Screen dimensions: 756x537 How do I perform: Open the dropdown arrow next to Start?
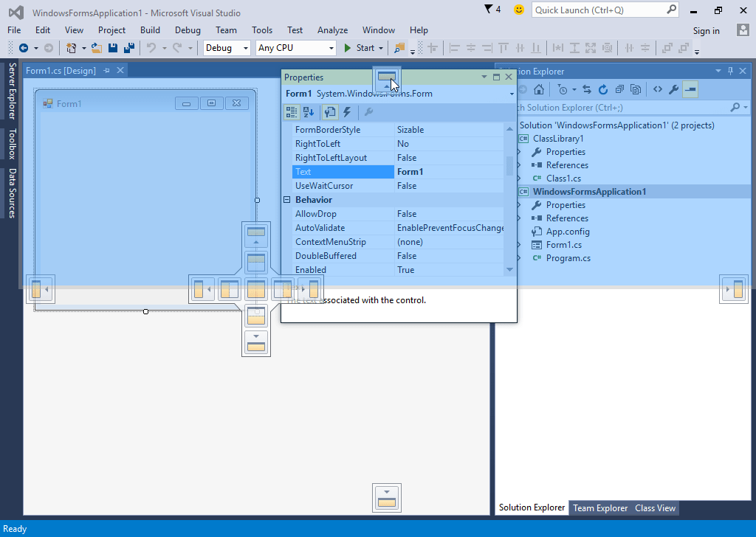[x=381, y=48]
